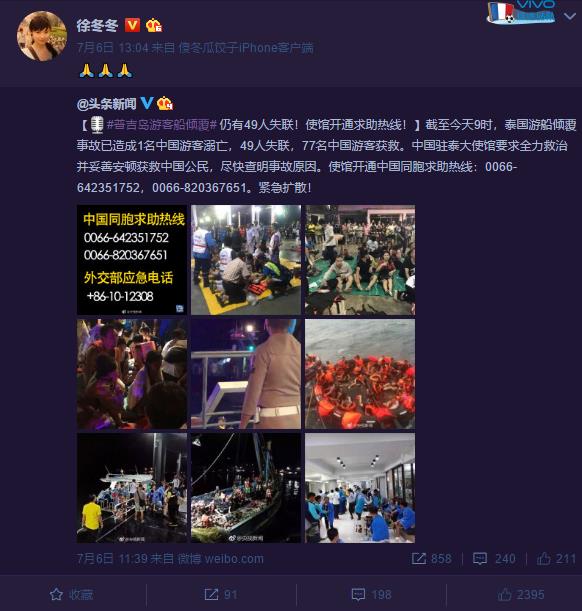This screenshot has width=582, height=611.
Task: Click the crown icon next to 头条新闻
Action: click(x=164, y=103)
